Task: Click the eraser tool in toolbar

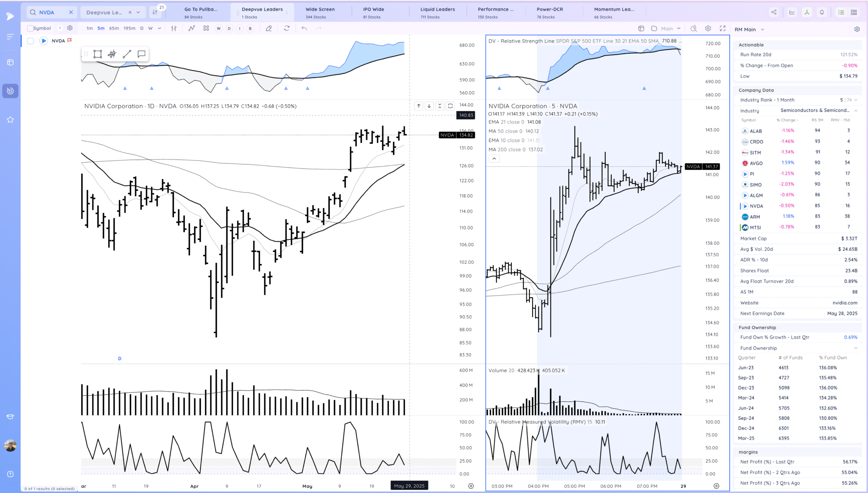Action: 269,28
